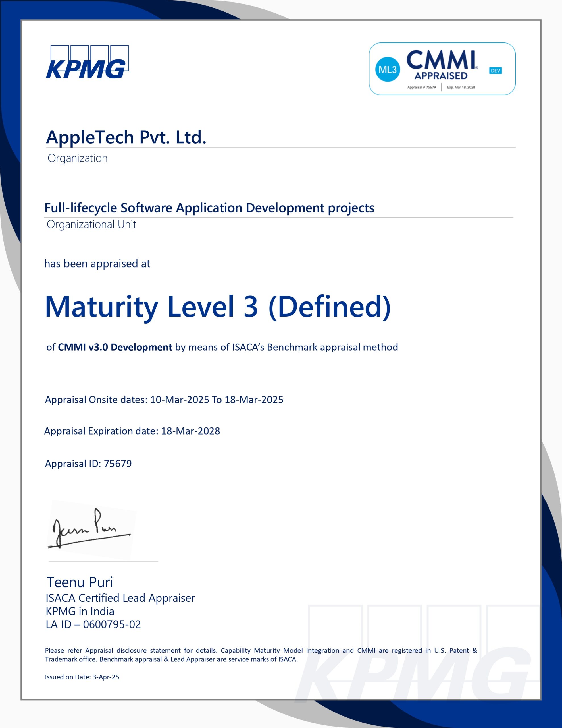Expand the Appraisal ID: 75679 line
The width and height of the screenshot is (562, 728).
point(88,463)
